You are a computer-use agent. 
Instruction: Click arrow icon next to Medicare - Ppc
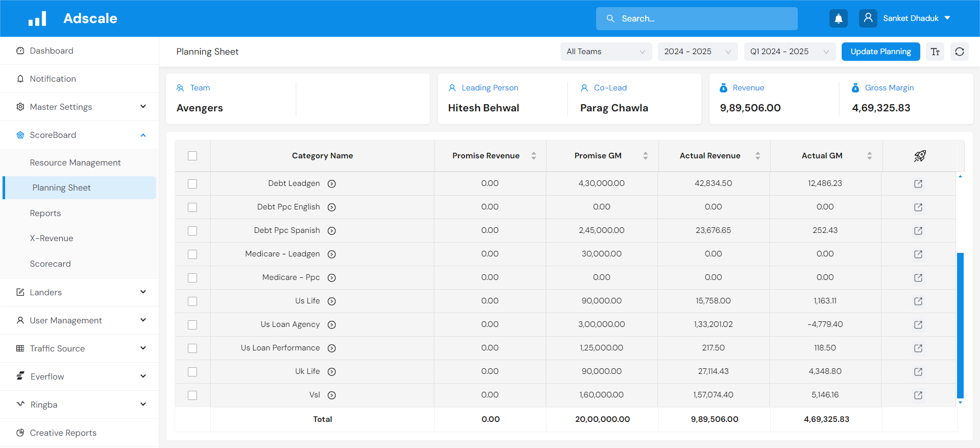[x=332, y=278]
